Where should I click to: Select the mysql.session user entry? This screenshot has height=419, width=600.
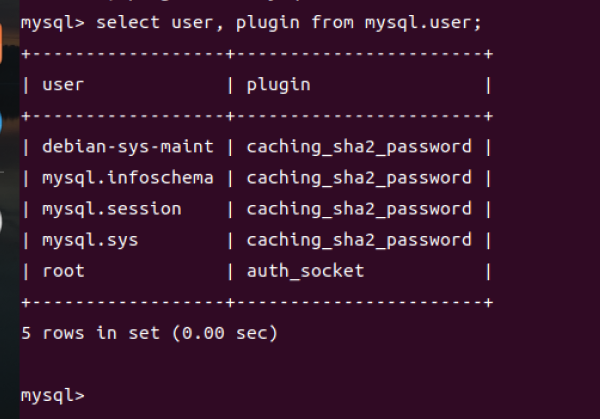[111, 209]
